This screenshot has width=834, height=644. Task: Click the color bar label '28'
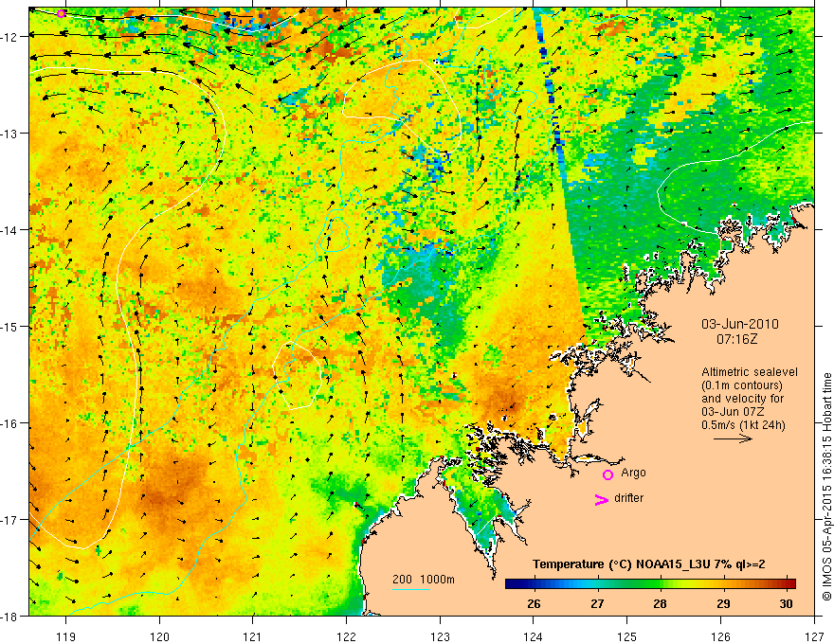[x=660, y=604]
